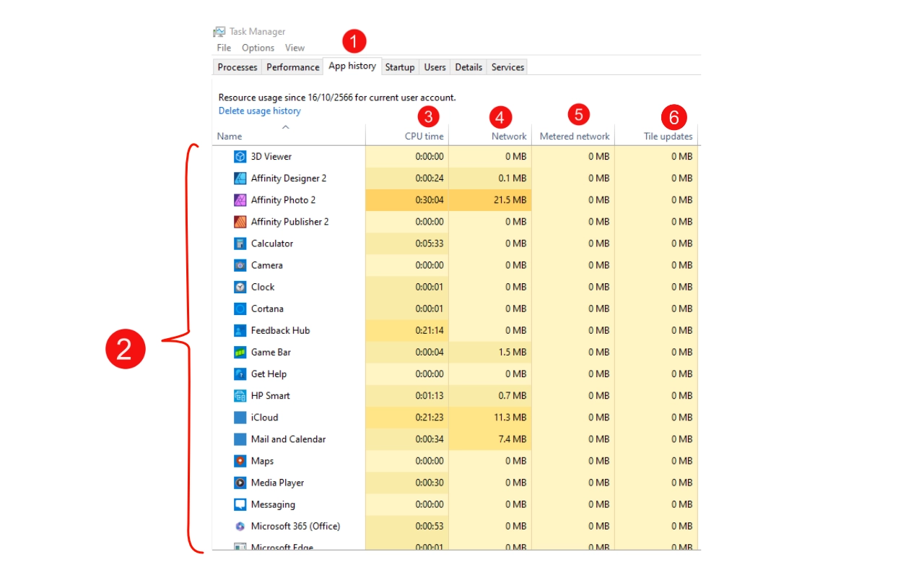Screen dimensions: 924x578
Task: Click the Affinity Designer 2 icon
Action: coord(240,178)
